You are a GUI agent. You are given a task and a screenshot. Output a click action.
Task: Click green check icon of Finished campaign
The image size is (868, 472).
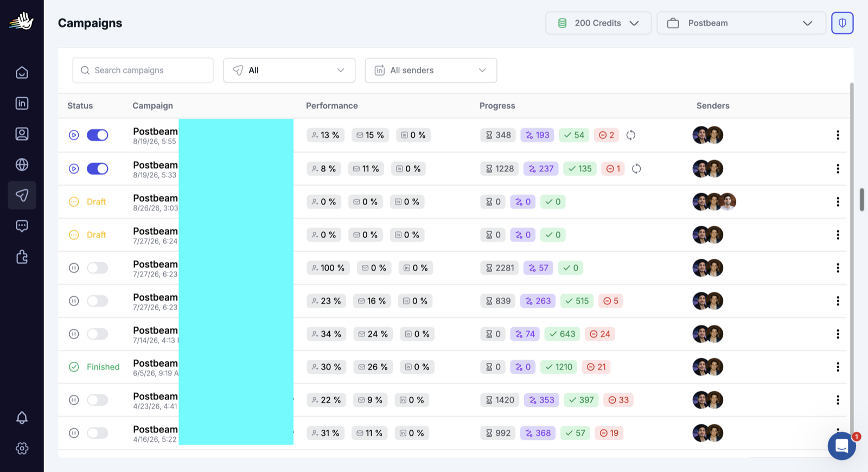(x=74, y=367)
